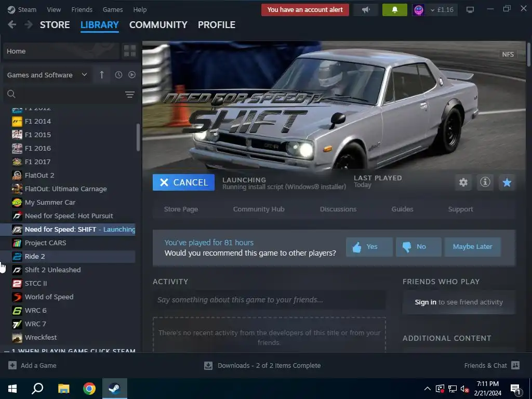This screenshot has width=532, height=399.
Task: Show recent games clock icon
Action: pos(118,75)
